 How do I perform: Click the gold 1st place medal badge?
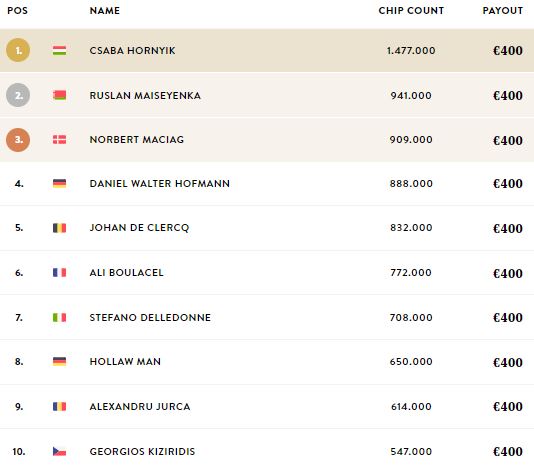tap(18, 50)
